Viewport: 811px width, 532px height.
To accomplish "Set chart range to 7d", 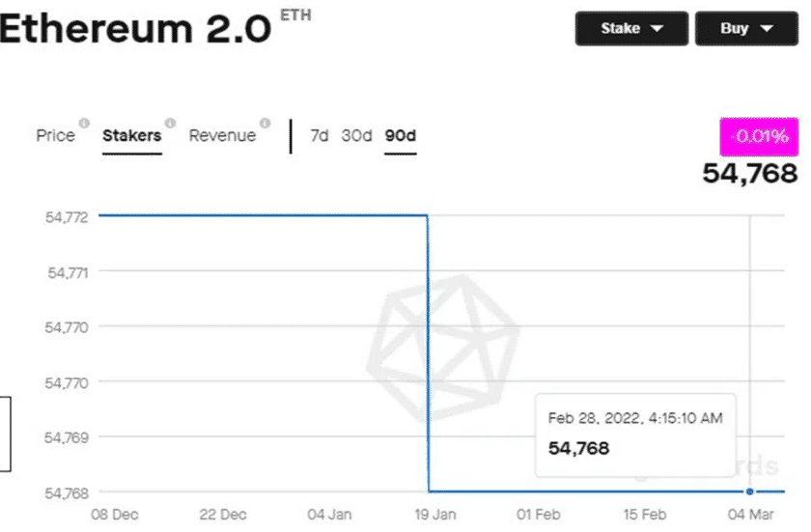I will [320, 136].
